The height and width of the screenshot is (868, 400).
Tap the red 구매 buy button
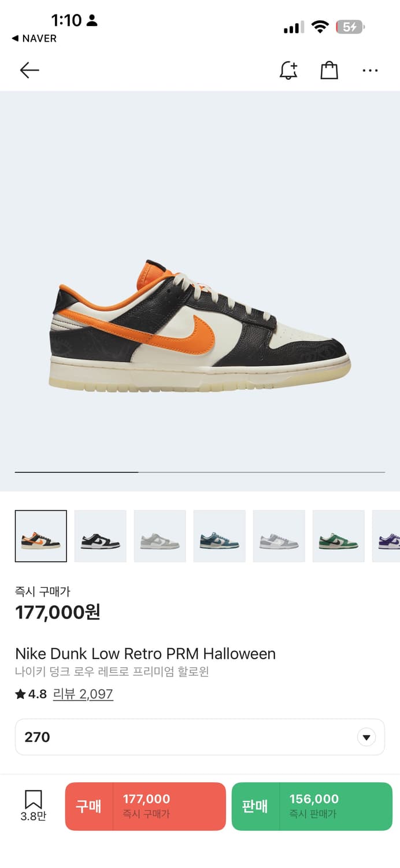145,806
